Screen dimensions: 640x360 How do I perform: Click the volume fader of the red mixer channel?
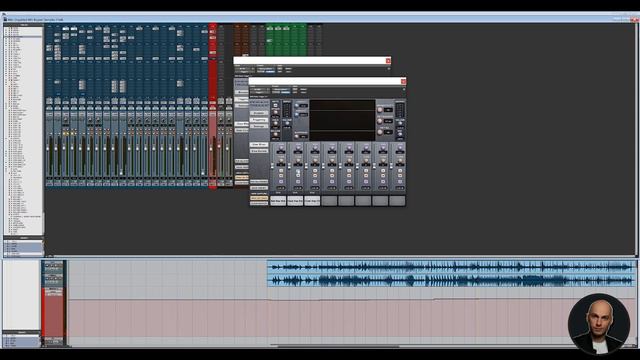(x=212, y=149)
